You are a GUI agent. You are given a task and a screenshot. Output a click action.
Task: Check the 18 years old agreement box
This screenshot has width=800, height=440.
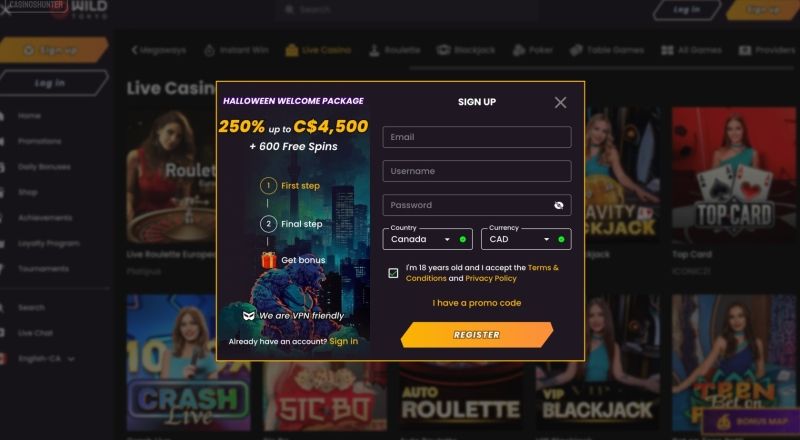coord(393,273)
